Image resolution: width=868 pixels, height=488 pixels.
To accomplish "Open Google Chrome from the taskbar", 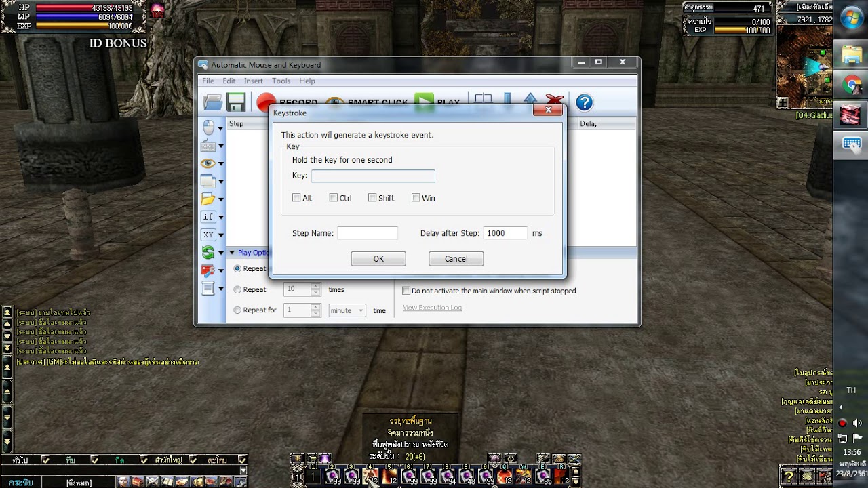I will pos(851,85).
